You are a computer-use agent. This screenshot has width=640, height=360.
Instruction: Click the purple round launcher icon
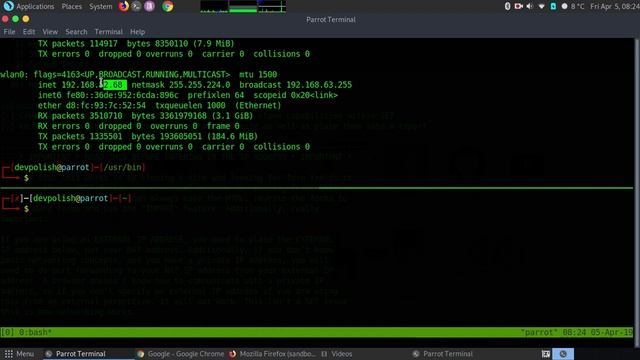[149, 6]
